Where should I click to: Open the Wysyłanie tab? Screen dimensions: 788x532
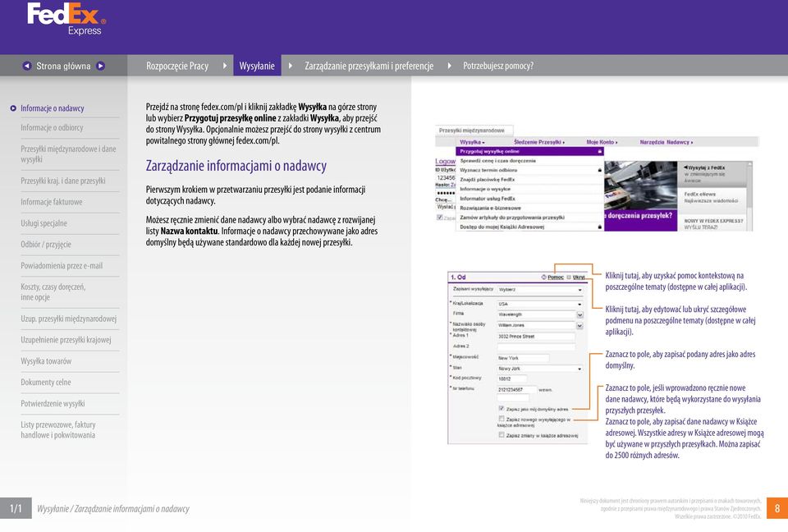point(257,66)
